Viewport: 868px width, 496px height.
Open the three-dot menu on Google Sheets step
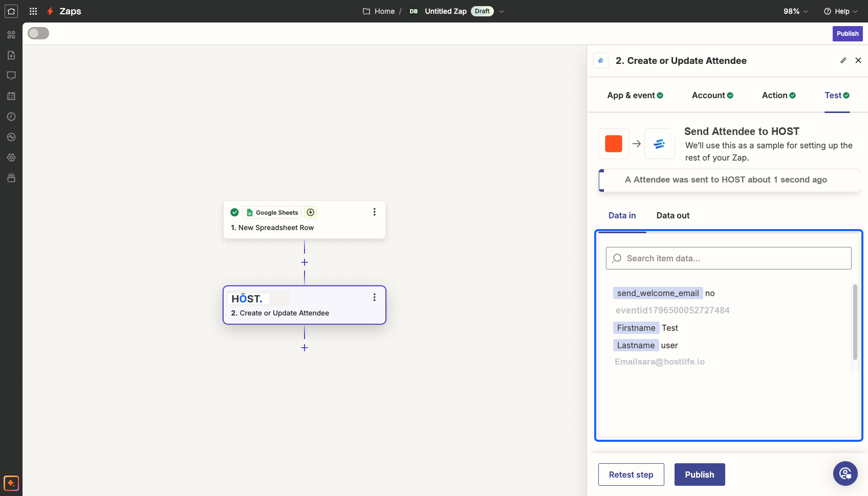pyautogui.click(x=374, y=212)
